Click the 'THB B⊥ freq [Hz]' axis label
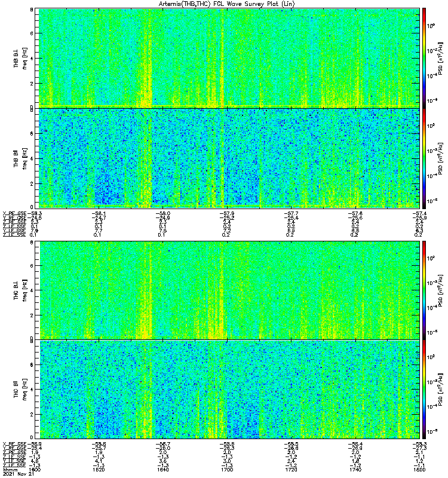 [20, 58]
